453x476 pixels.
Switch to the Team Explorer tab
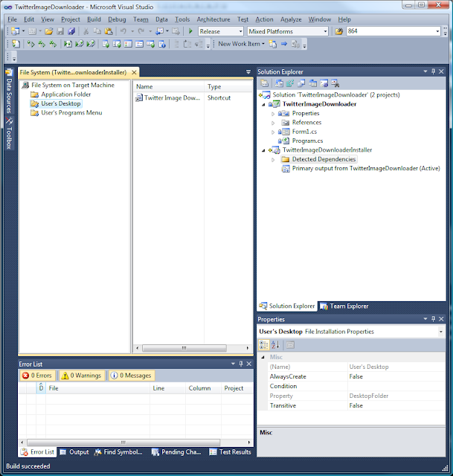click(x=344, y=306)
